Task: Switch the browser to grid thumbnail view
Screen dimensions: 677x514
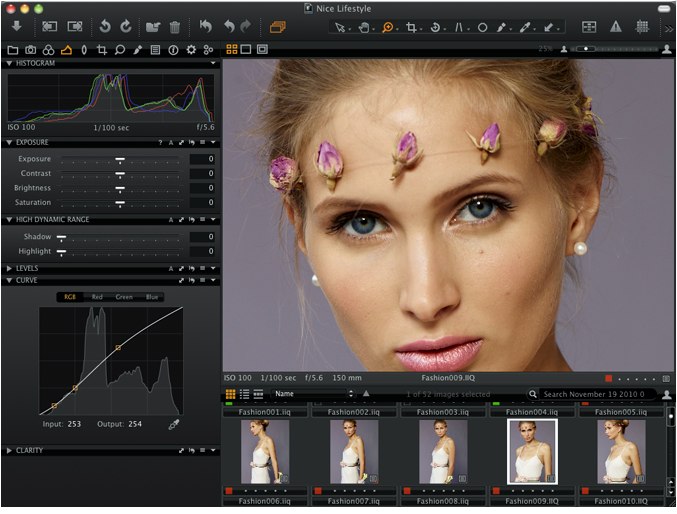Action: tap(231, 395)
